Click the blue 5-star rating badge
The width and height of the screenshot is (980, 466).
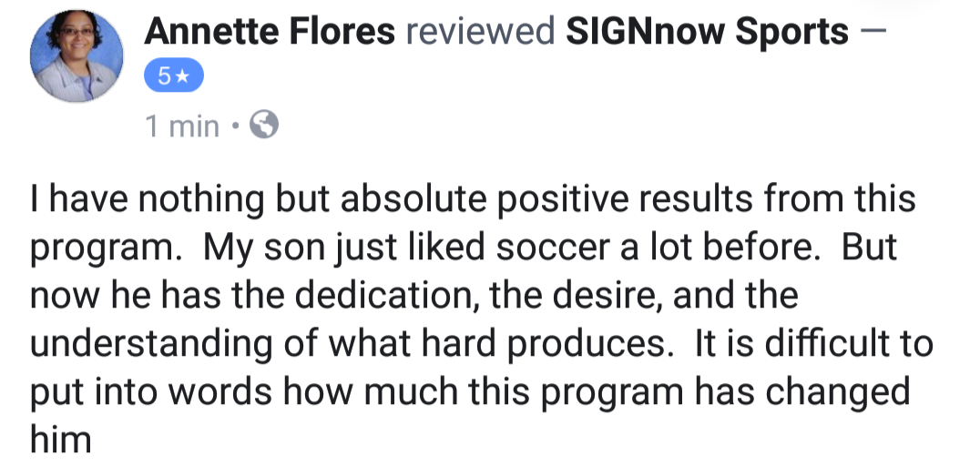click(x=173, y=78)
